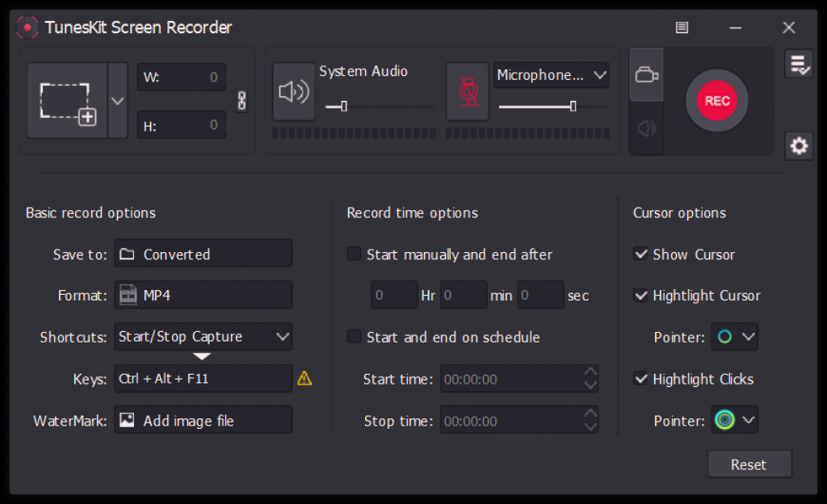Switch to the audio-only recording mode icon
This screenshot has height=504, width=827.
point(647,128)
